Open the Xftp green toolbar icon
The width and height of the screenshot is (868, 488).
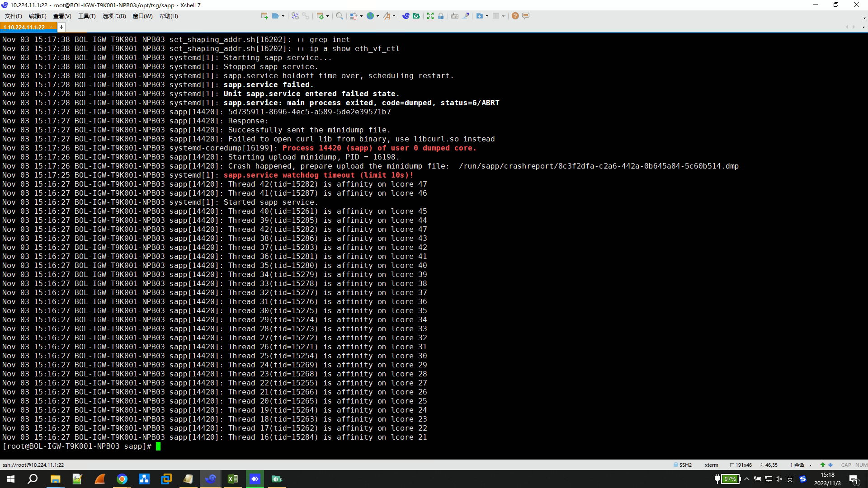(416, 16)
